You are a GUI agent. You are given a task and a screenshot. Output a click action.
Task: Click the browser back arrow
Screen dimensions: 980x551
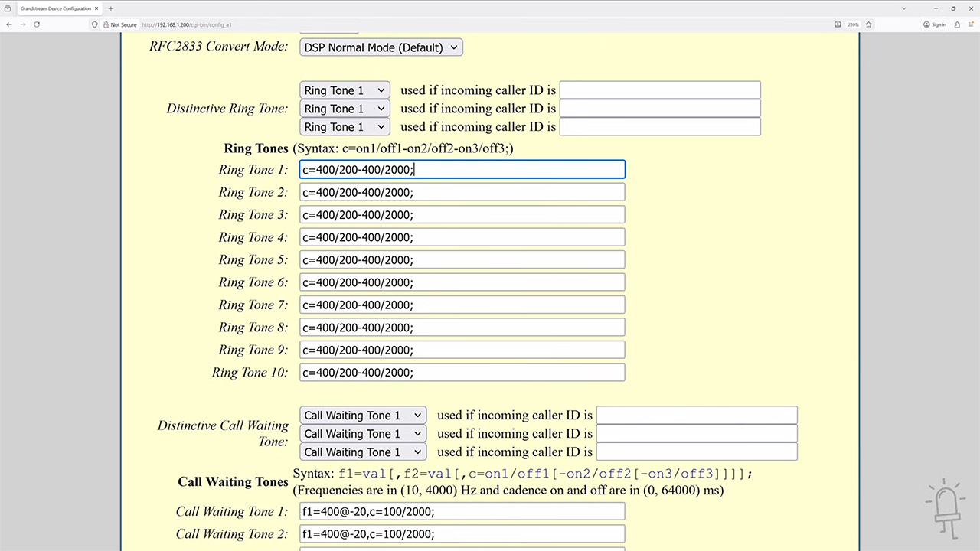[x=8, y=24]
